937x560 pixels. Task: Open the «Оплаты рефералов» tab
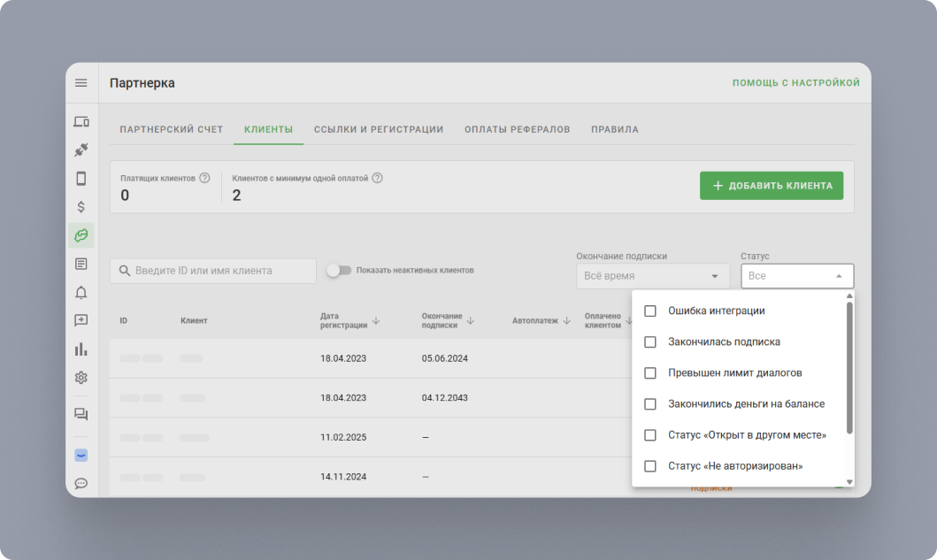[517, 129]
